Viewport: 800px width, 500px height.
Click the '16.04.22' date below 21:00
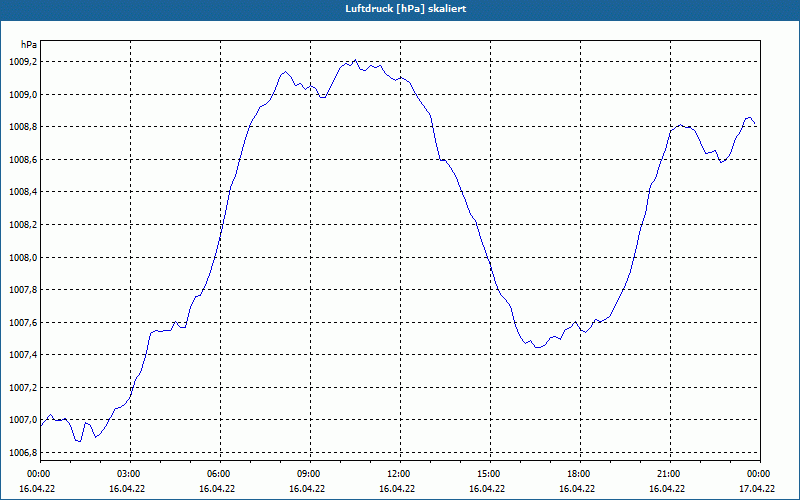pyautogui.click(x=667, y=488)
